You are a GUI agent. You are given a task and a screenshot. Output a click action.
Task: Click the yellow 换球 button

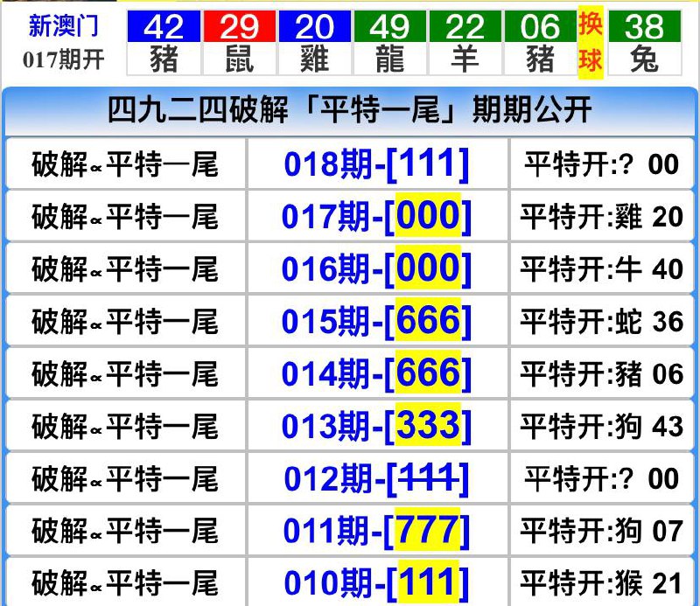[x=591, y=42]
